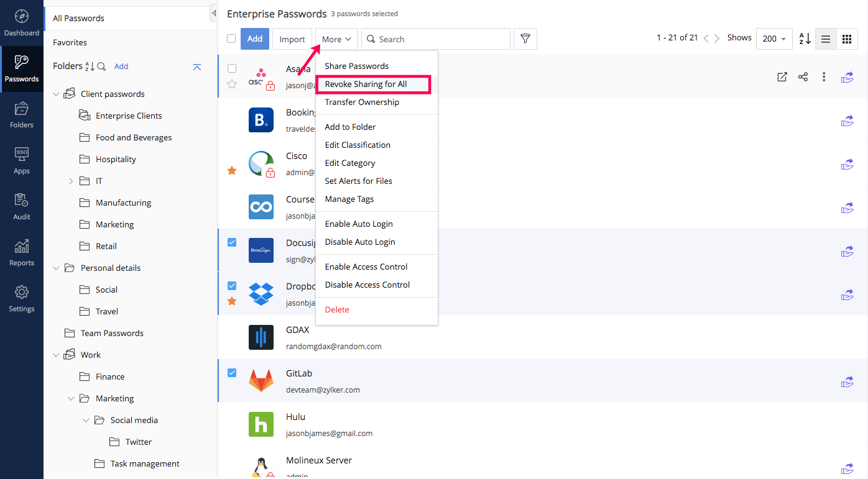Uncheck the Dropbox password checkbox
The image size is (868, 479).
point(232,286)
